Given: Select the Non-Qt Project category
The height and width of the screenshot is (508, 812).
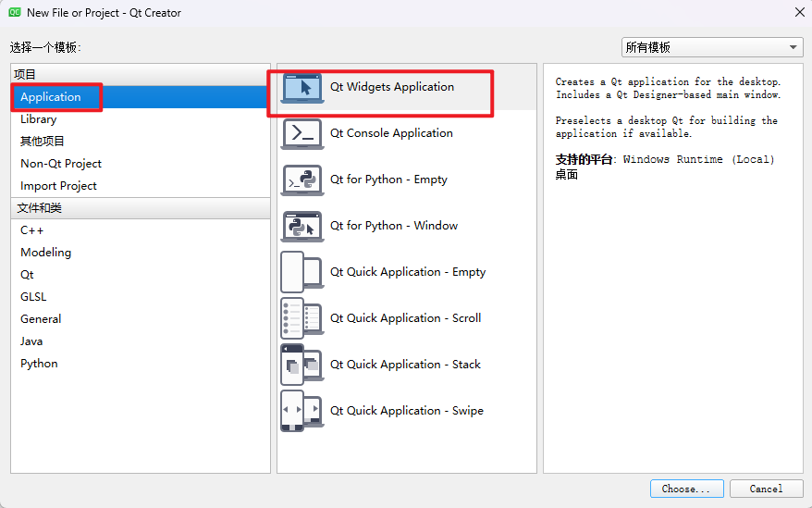Looking at the screenshot, I should [x=140, y=163].
